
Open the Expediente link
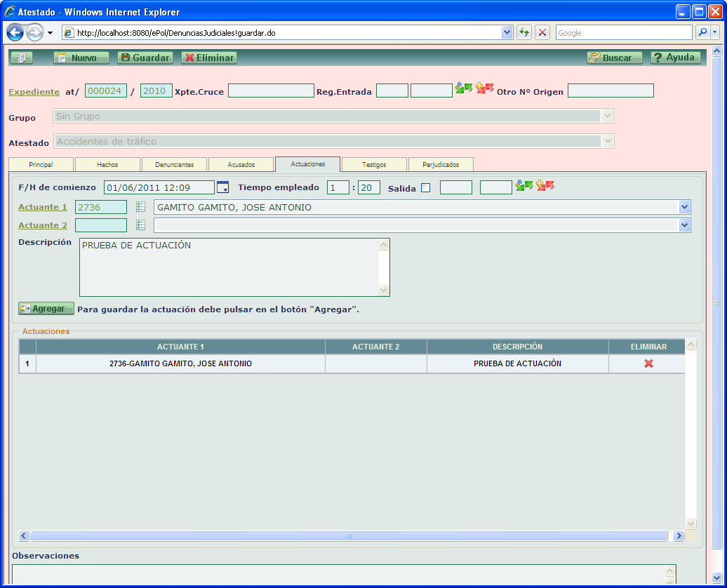(x=34, y=92)
